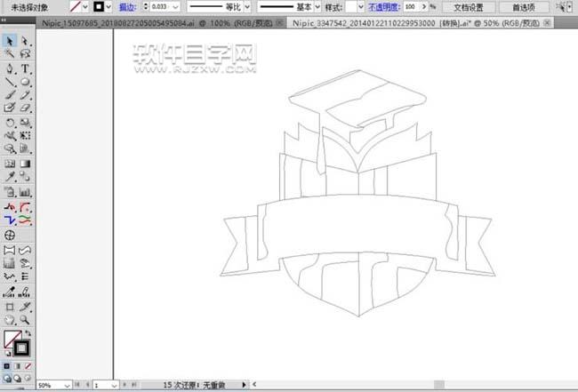Select the Type tool
The image size is (578, 392).
tap(25, 69)
